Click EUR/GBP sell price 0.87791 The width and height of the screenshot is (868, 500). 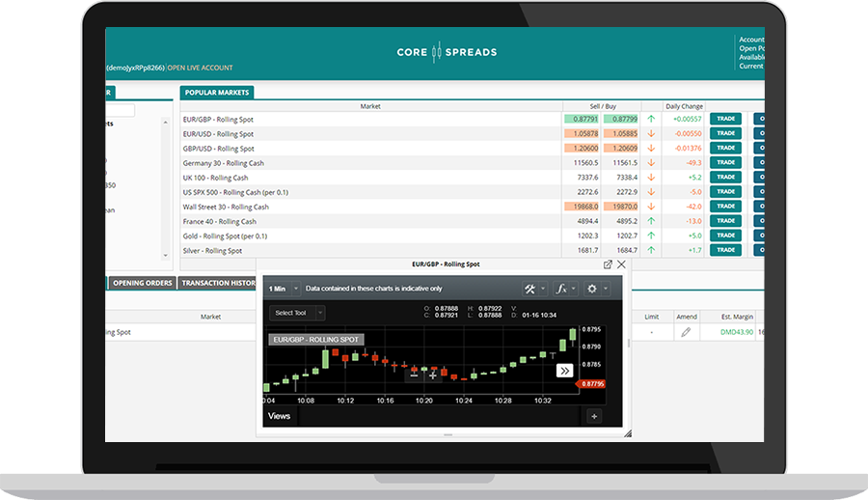[582, 119]
